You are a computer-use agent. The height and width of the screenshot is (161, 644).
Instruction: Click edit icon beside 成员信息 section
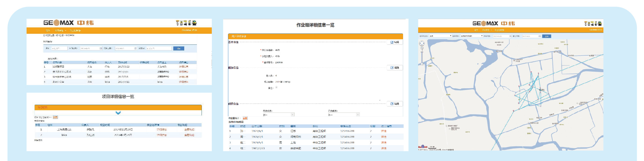click(x=395, y=104)
